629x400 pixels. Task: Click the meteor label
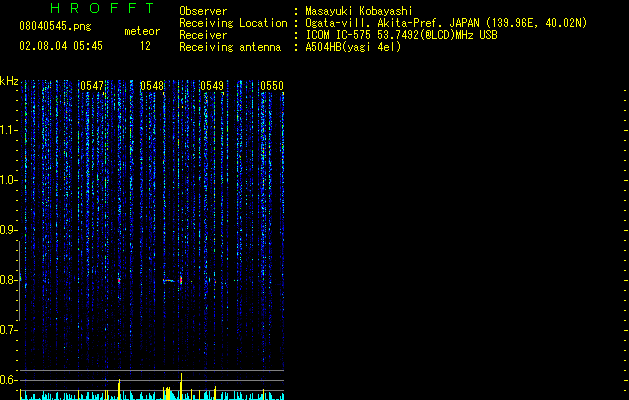[x=142, y=31]
